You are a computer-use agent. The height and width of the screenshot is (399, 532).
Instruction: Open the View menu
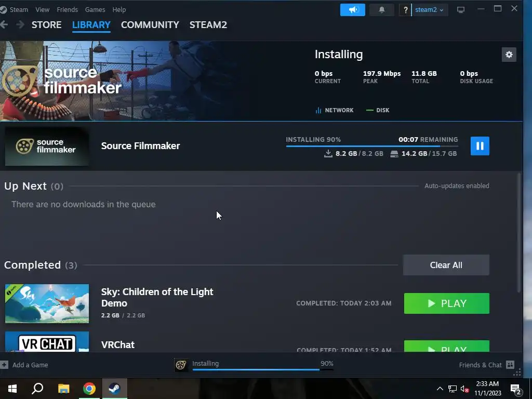pos(43,10)
